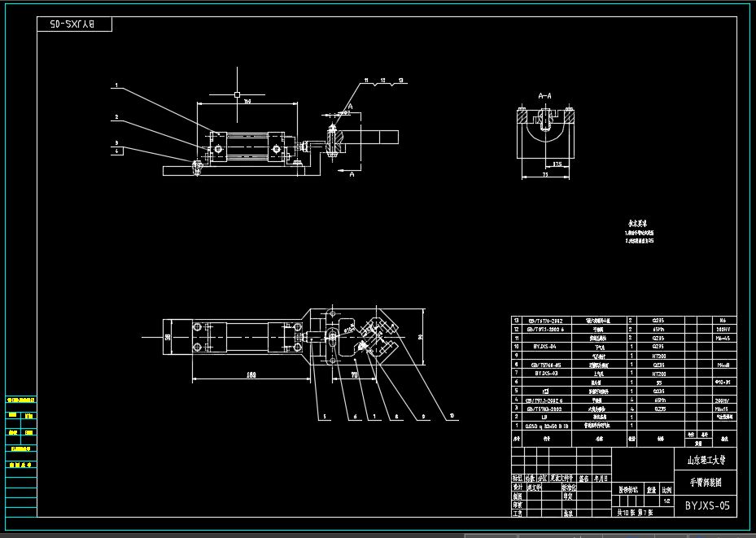Select the 37.5 dimension under section A-A
The image size is (756, 538).
[557, 164]
